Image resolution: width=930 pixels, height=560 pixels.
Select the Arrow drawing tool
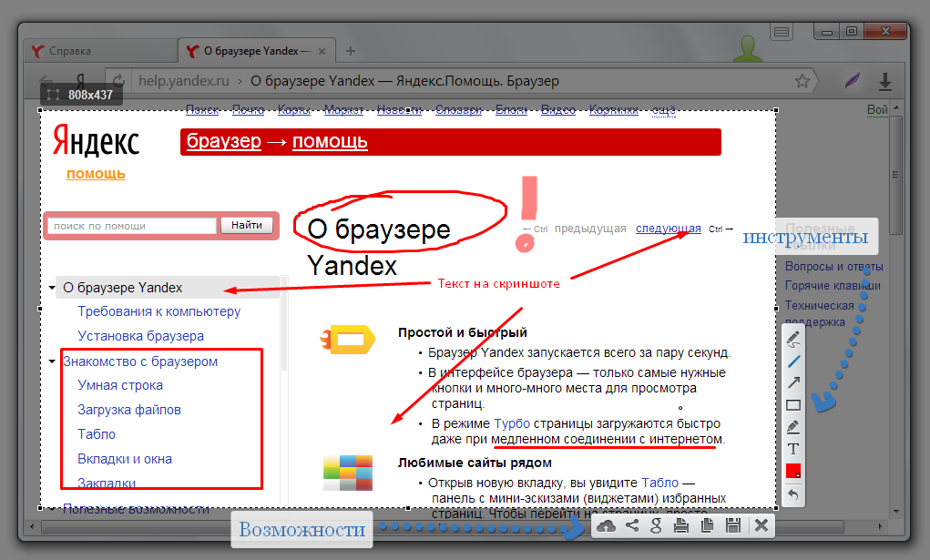[x=793, y=383]
